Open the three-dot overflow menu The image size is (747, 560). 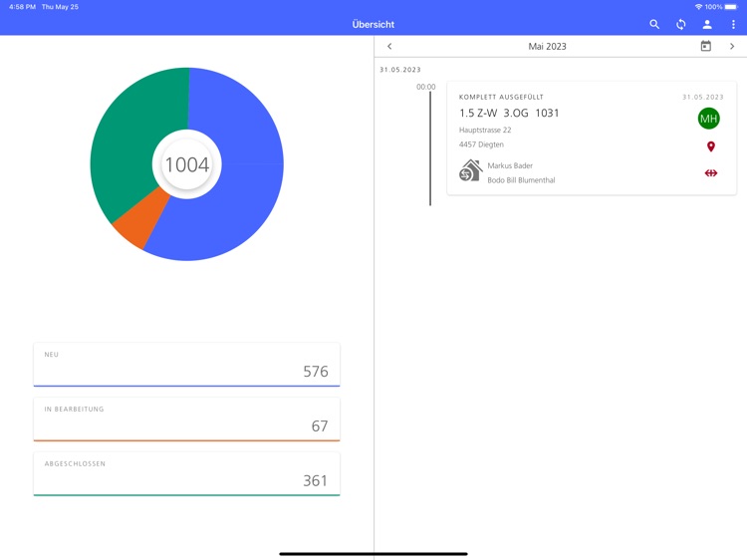click(733, 24)
